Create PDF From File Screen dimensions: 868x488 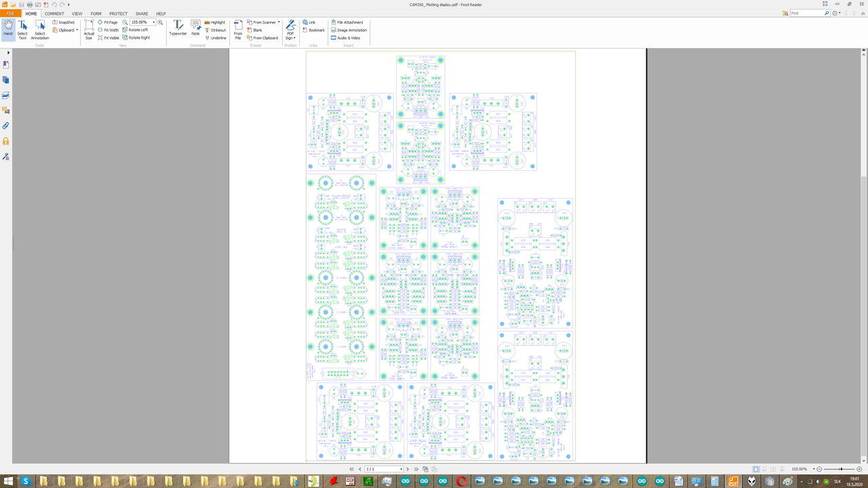click(238, 30)
